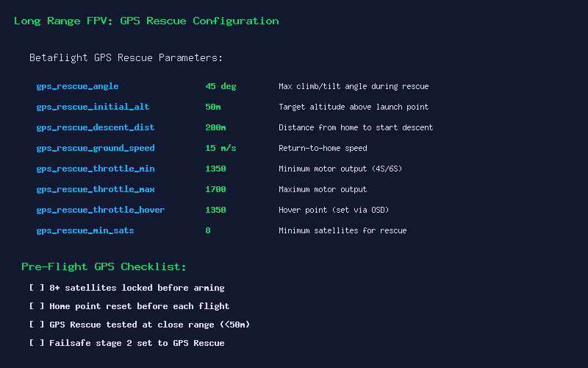588x368 pixels.
Task: Select the '8' minimum satellites value
Action: [208, 231]
